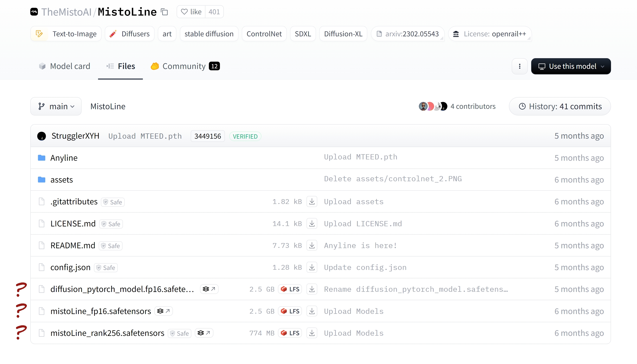Open the 401 likes count
This screenshot has width=637, height=364.
point(214,12)
